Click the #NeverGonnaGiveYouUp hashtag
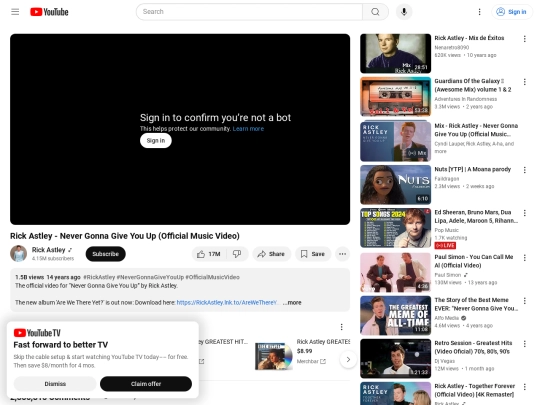Viewport: 540px width, 405px height. (150, 277)
